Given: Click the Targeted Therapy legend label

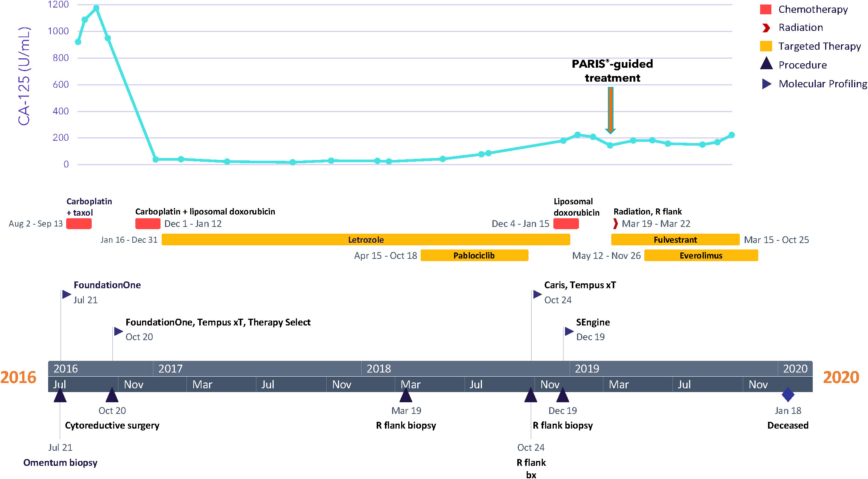Looking at the screenshot, I should 820,46.
